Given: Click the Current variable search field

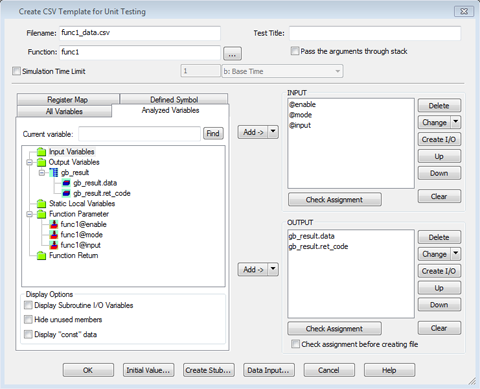Looking at the screenshot, I should click(x=139, y=134).
